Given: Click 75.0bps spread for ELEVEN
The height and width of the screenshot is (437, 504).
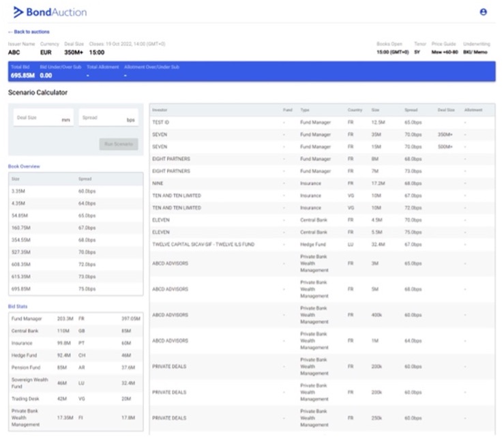Looking at the screenshot, I should pos(413,232).
